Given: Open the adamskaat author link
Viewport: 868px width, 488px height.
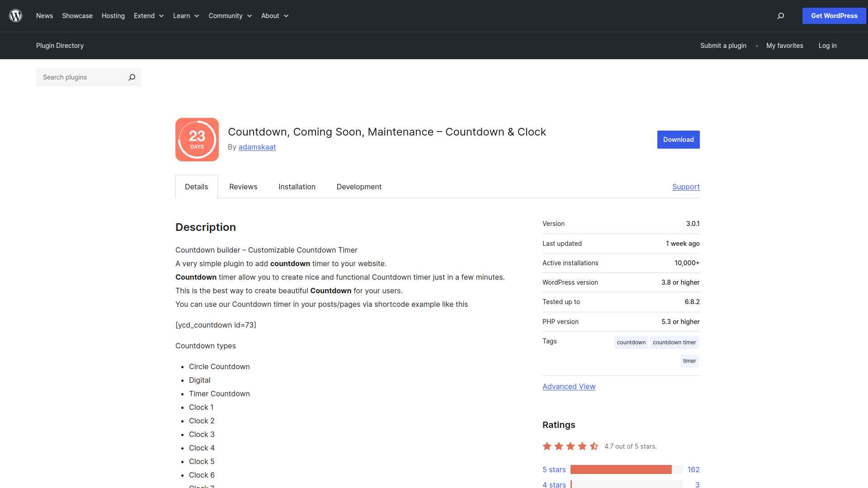Looking at the screenshot, I should click(x=257, y=147).
